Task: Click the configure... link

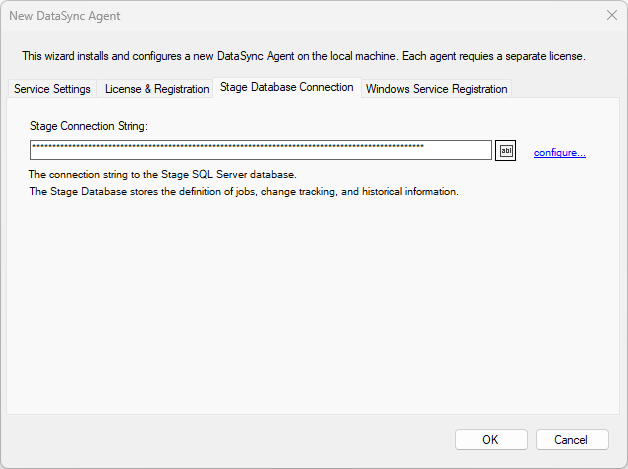Action: tap(559, 152)
